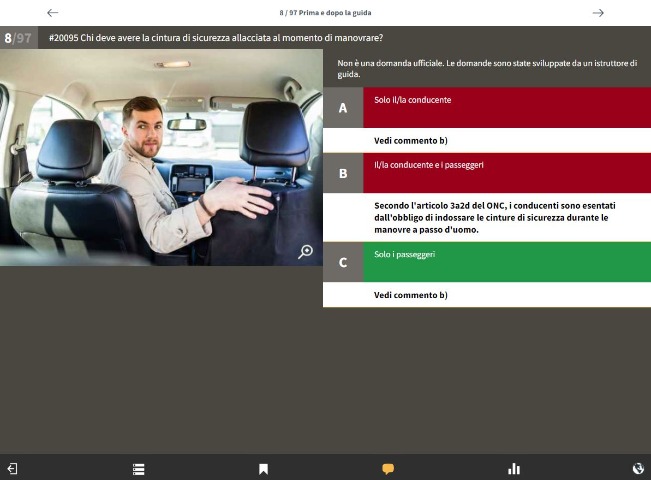Screen dimensions: 651x480
Task: Open the question list icon
Action: point(139,468)
